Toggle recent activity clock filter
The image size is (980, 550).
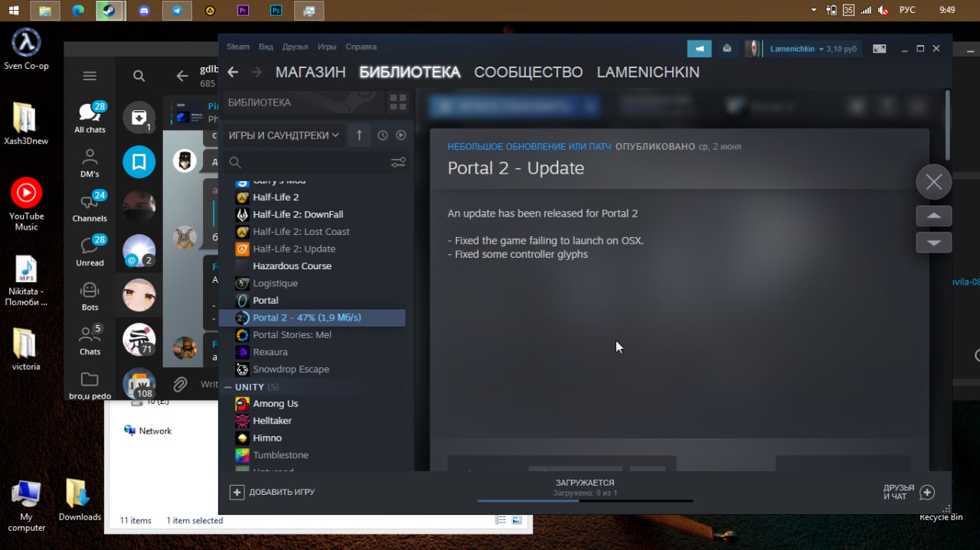(x=383, y=135)
